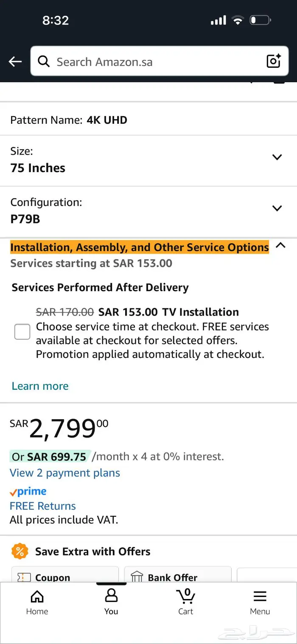The height and width of the screenshot is (644, 297).
Task: Collapse Installation and Service Options section
Action: point(280,245)
